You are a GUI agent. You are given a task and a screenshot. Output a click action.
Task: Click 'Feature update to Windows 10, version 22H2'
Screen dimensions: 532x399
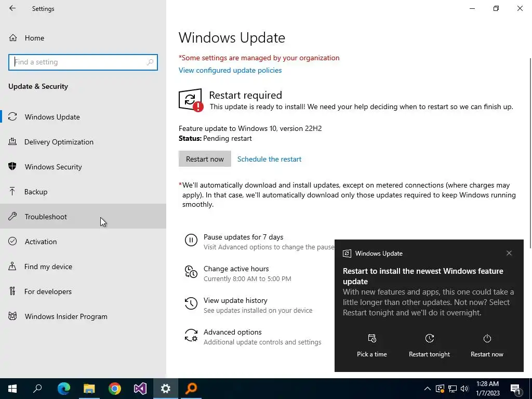[x=250, y=129]
